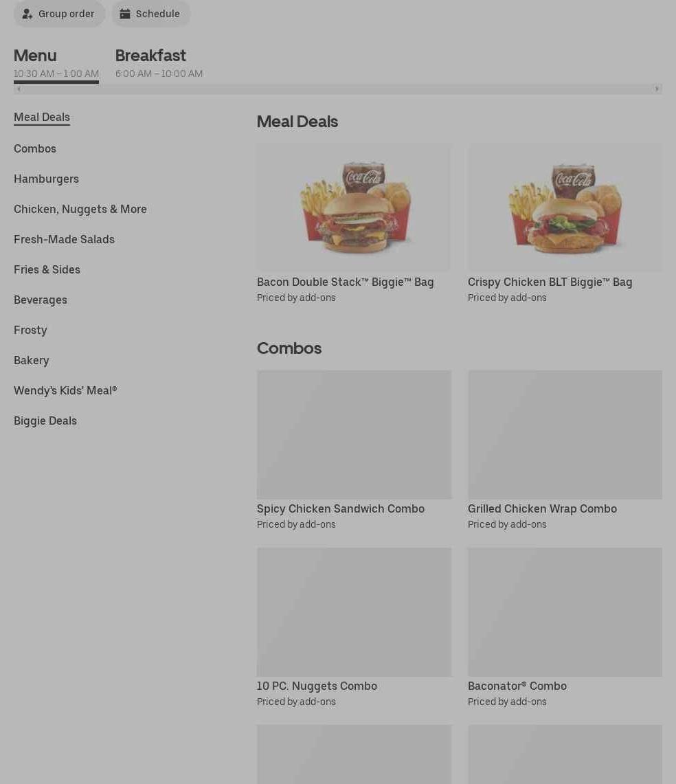Click the horizontal scrollbar track under tabs
This screenshot has width=676, height=784.
338,89
